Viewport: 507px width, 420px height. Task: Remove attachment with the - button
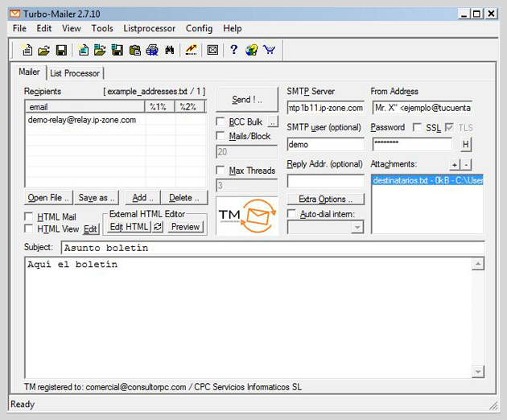(x=466, y=165)
